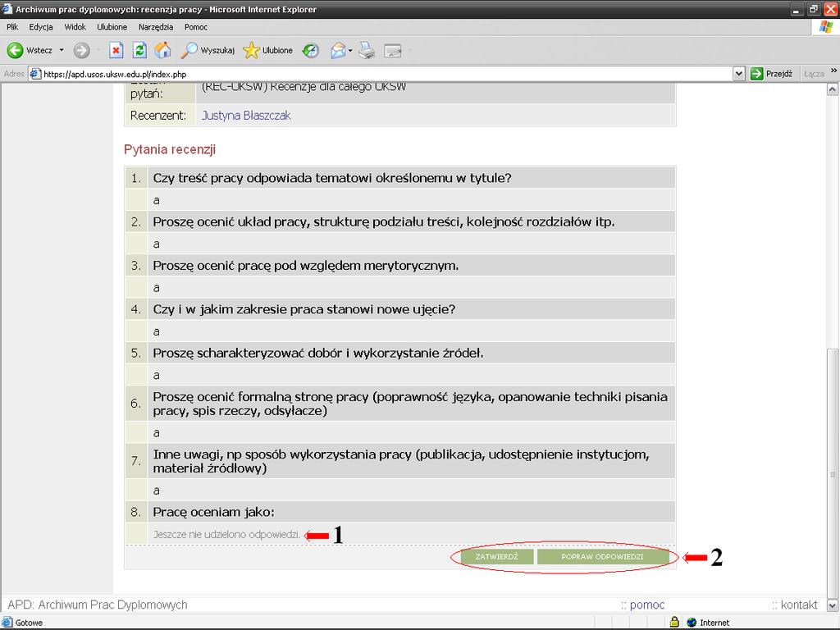Minimize the Internet Explorer window

(x=796, y=9)
